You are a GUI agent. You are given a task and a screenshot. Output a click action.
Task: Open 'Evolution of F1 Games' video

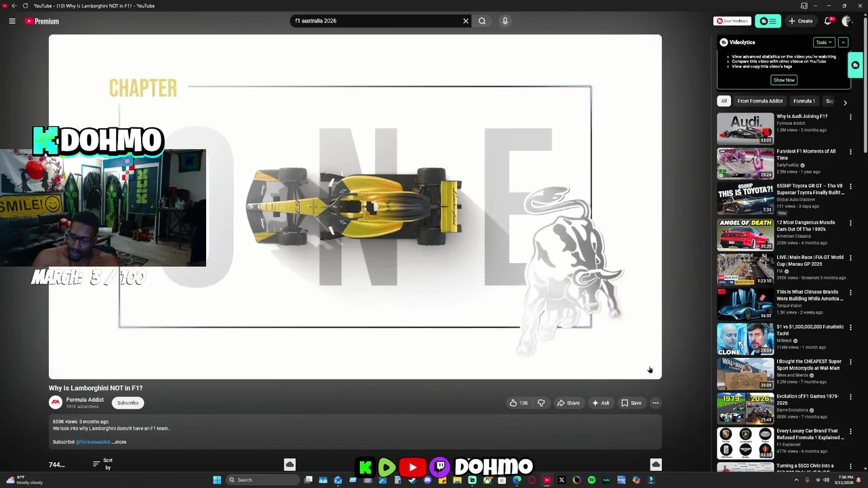745,408
